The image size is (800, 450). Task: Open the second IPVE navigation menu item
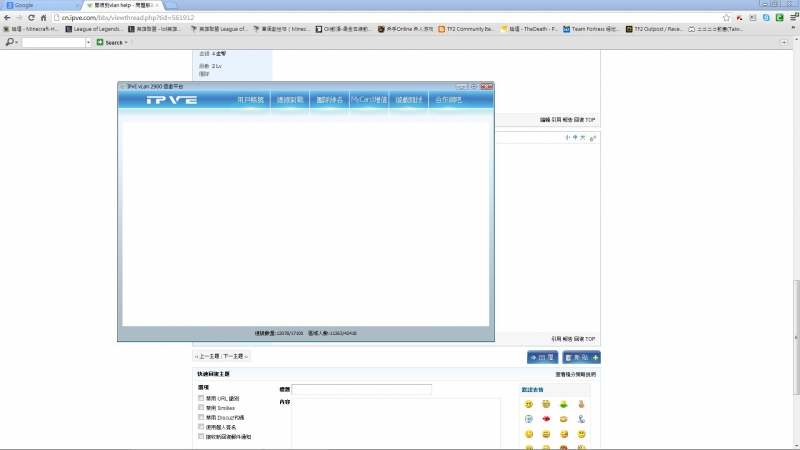290,100
